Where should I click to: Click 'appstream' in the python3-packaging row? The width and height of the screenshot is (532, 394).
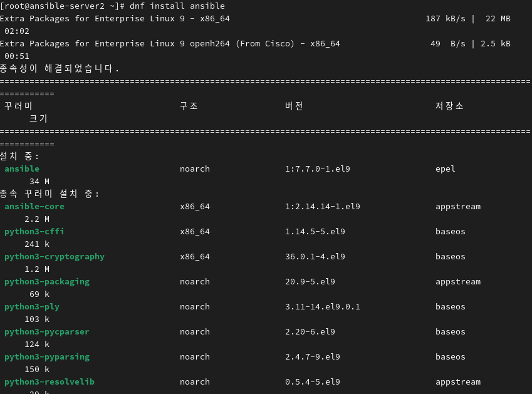click(x=458, y=282)
